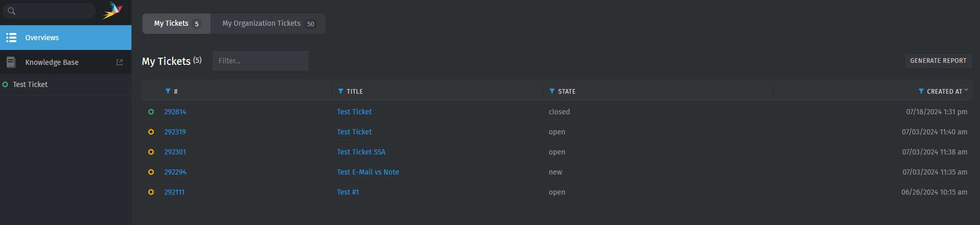Click the Overviews list icon
980x225 pixels.
[x=11, y=38]
